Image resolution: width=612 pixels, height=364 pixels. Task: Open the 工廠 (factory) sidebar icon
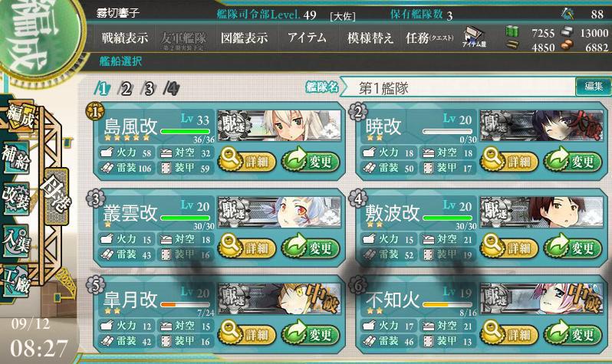click(16, 282)
